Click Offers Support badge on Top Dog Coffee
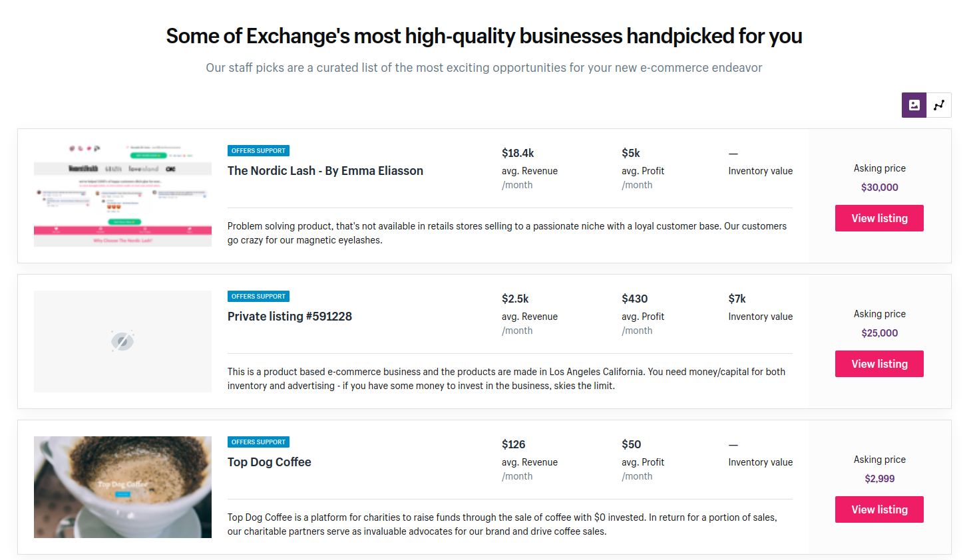 click(258, 442)
